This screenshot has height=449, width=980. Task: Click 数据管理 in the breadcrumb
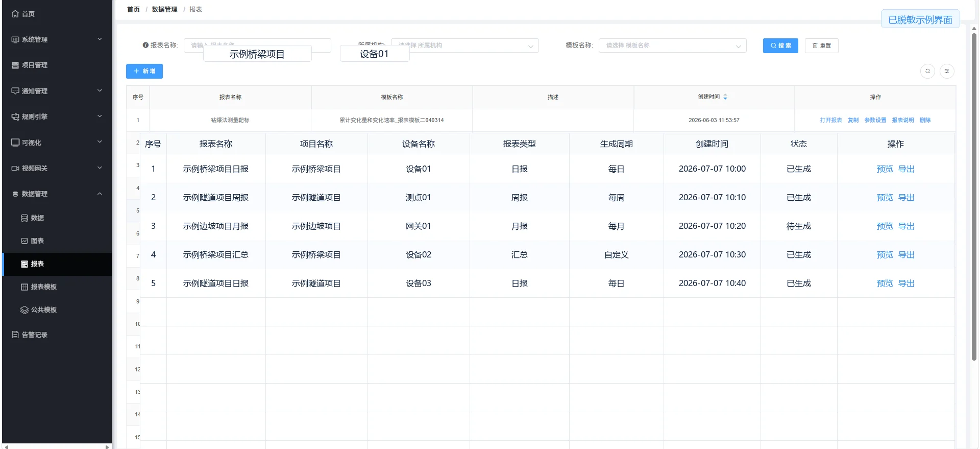click(164, 9)
